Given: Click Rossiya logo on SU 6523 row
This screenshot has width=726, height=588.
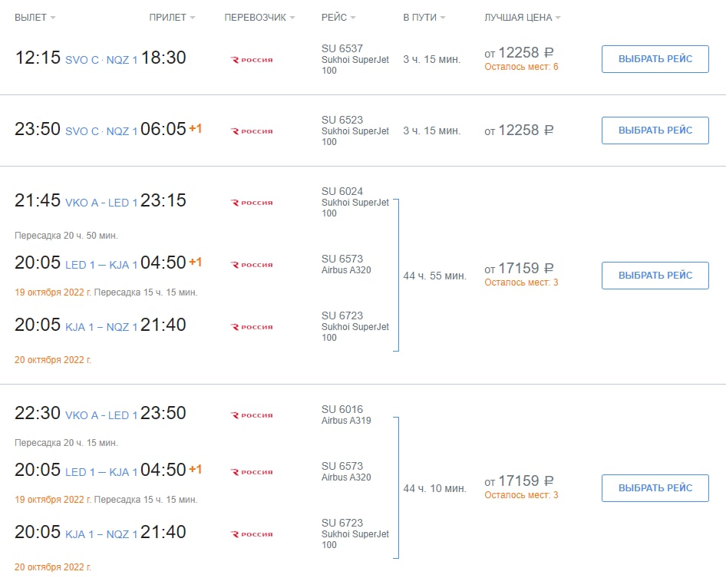Looking at the screenshot, I should coord(252,131).
